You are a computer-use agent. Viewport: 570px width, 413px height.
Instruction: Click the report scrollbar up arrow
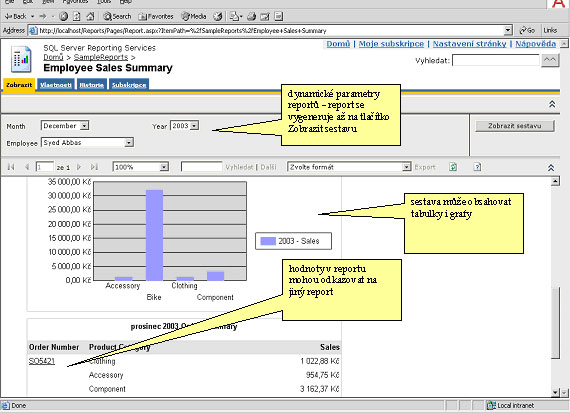[555, 181]
